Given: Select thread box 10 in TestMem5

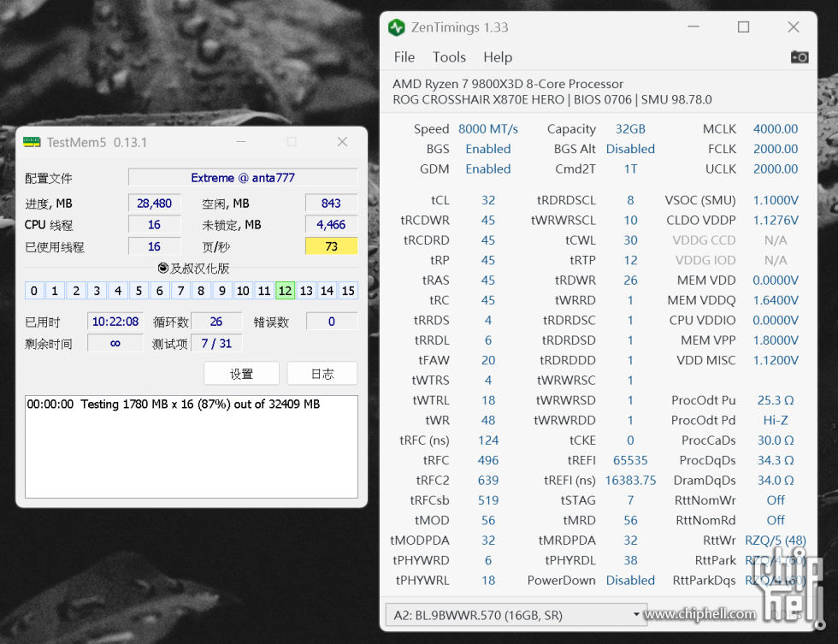Looking at the screenshot, I should click(243, 291).
